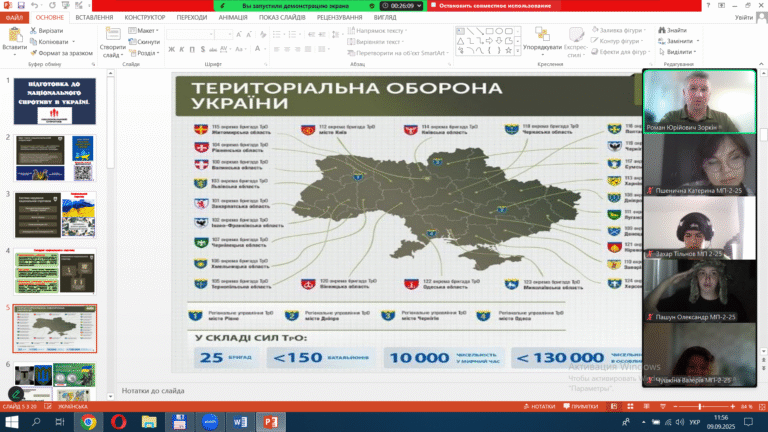Expand the Розділ section dropdown
The height and width of the screenshot is (432, 768).
146,53
